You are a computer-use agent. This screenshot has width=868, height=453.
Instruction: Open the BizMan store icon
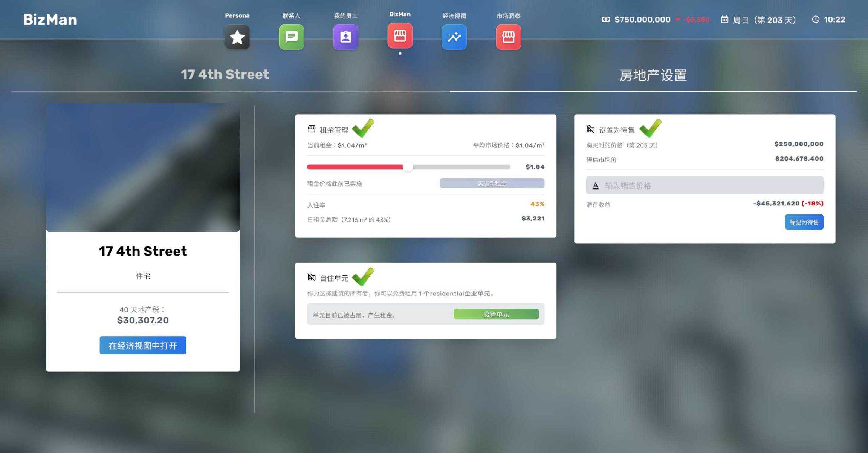pyautogui.click(x=400, y=36)
